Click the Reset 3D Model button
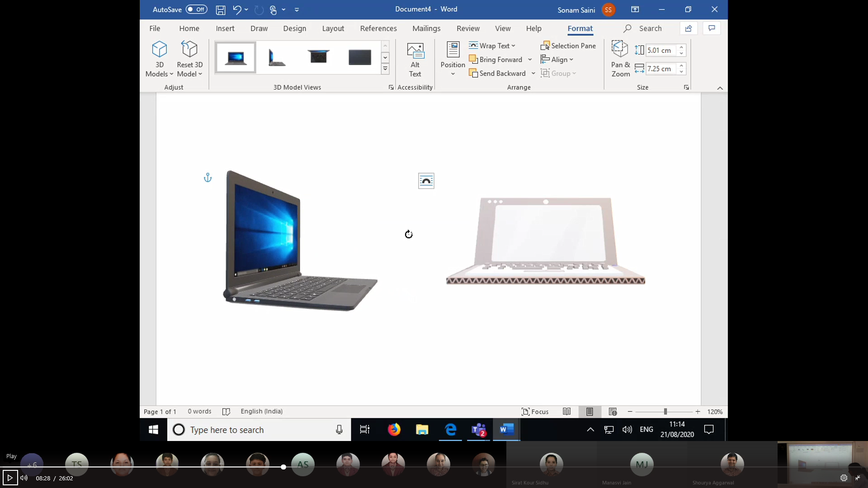The image size is (868, 488). (189, 59)
